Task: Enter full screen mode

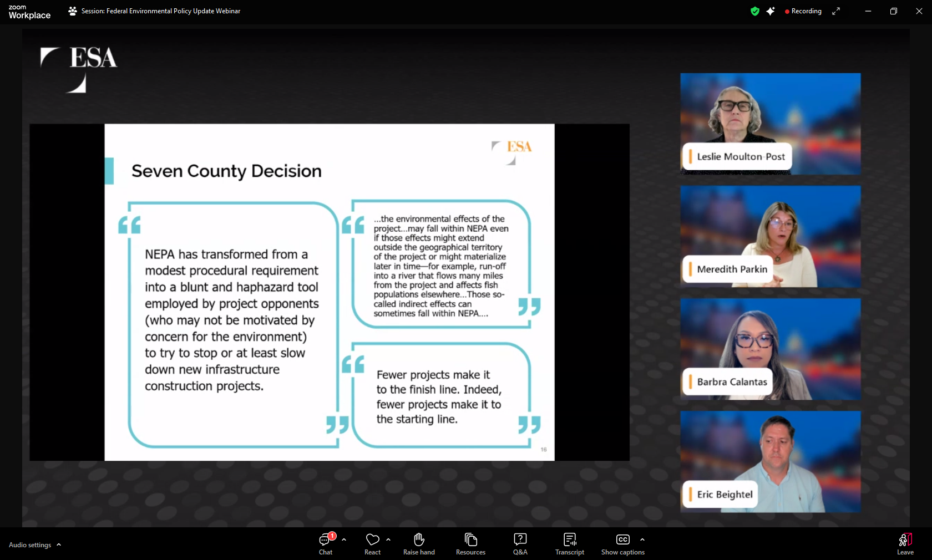Action: 836,11
